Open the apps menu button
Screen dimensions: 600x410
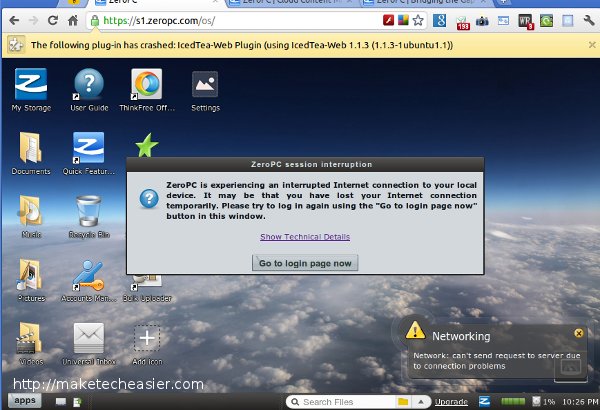click(x=24, y=400)
